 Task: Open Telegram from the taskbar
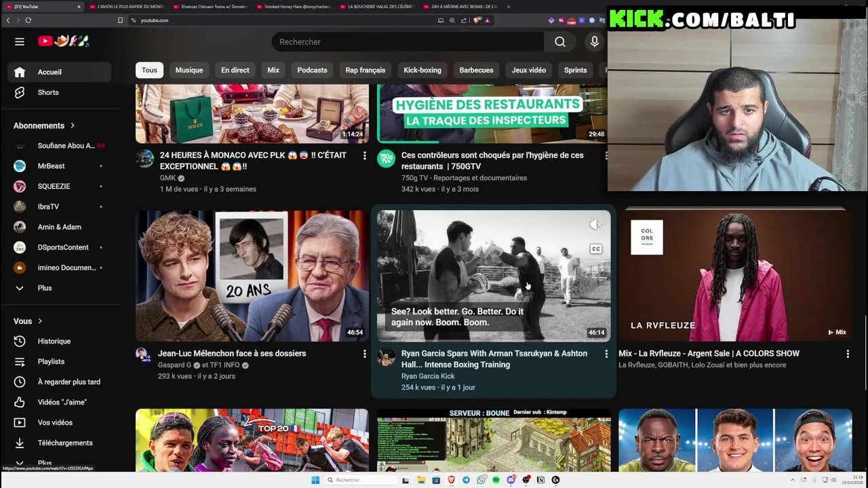(x=466, y=480)
